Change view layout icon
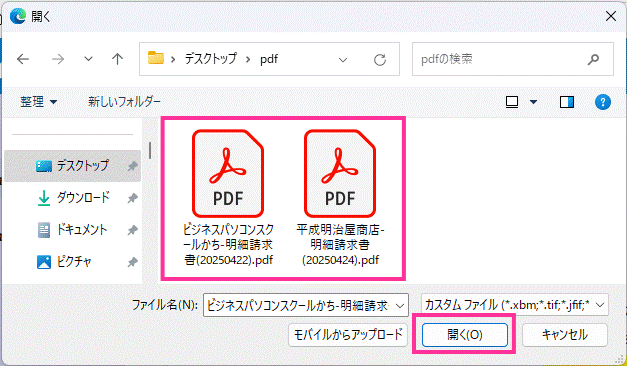 512,102
